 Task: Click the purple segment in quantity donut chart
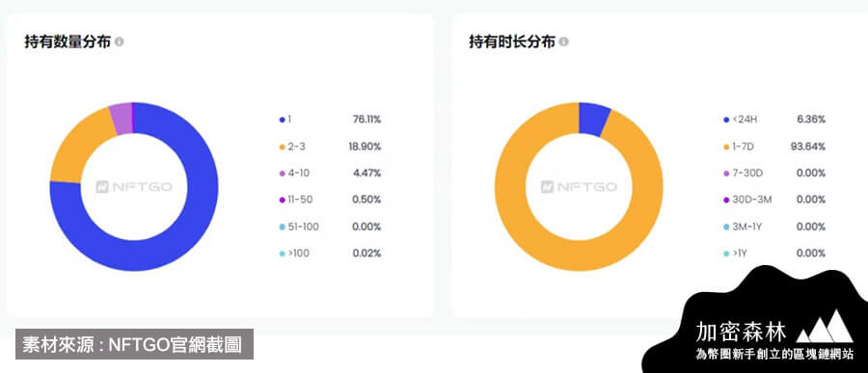coord(122,119)
